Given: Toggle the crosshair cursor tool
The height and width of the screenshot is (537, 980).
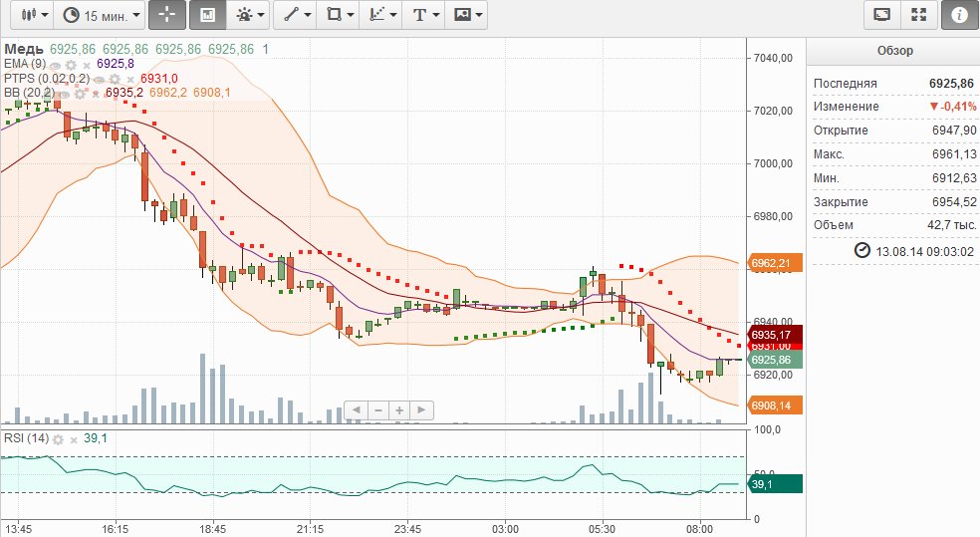Looking at the screenshot, I should click(x=166, y=15).
